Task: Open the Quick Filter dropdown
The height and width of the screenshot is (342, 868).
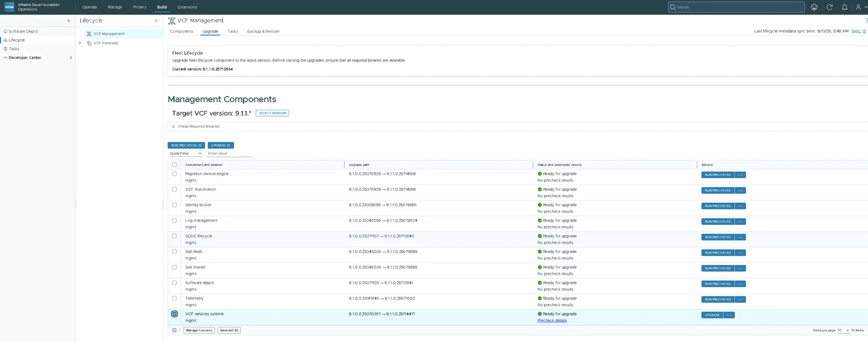Action: coord(186,154)
